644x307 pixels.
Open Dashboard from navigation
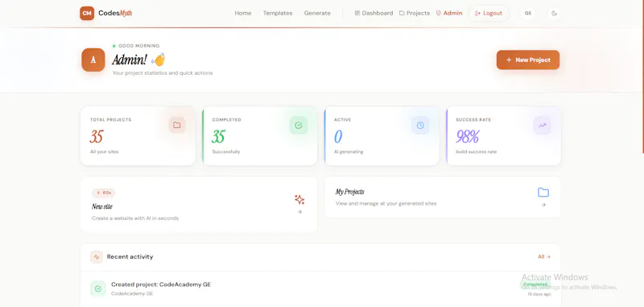click(374, 13)
